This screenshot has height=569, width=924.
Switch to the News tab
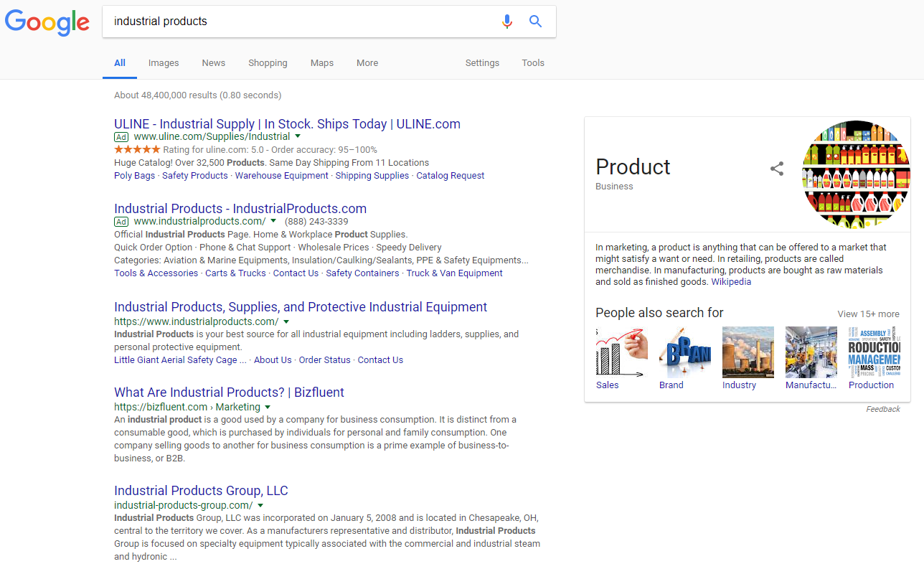pyautogui.click(x=214, y=63)
